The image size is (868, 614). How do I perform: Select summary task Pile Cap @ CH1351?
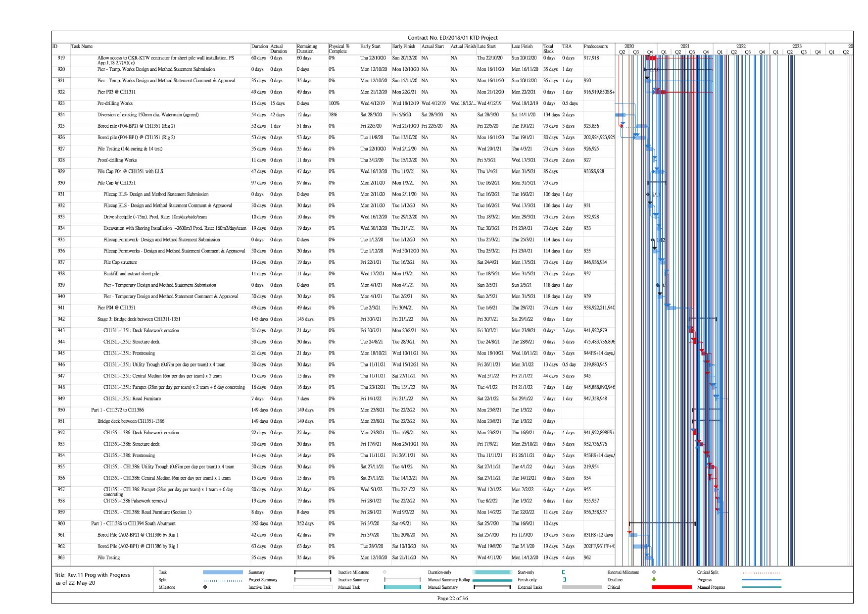click(x=116, y=183)
